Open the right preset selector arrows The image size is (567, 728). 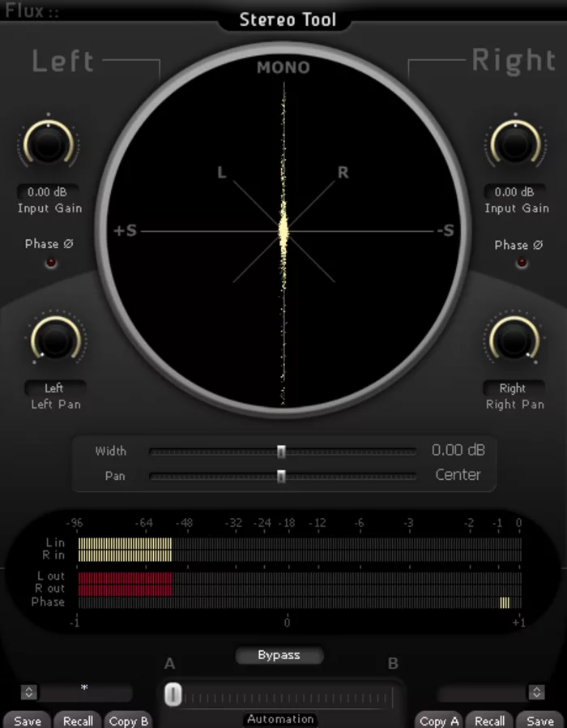tap(536, 692)
